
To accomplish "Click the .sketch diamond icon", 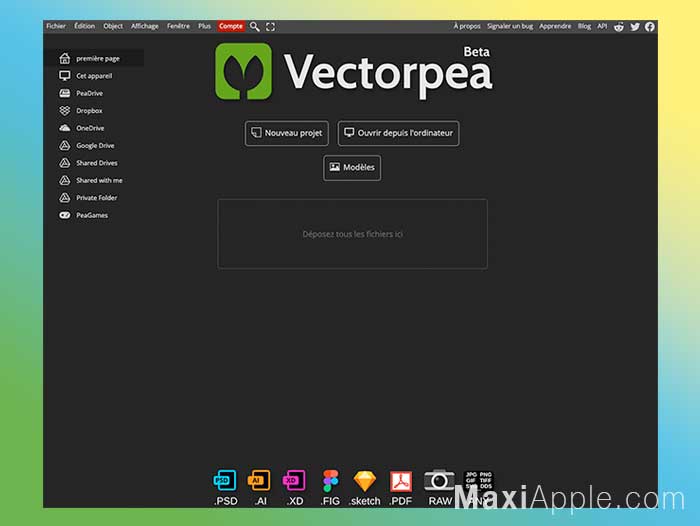I will pos(365,481).
